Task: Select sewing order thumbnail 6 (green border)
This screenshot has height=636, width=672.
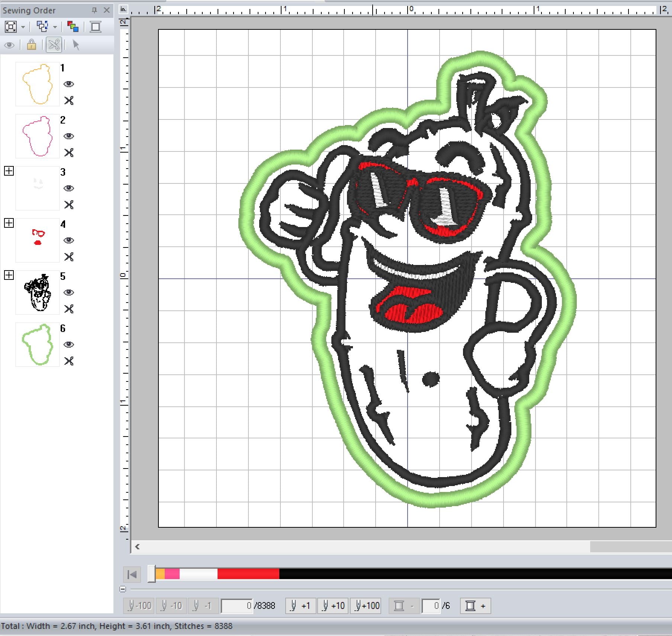Action: [38, 345]
